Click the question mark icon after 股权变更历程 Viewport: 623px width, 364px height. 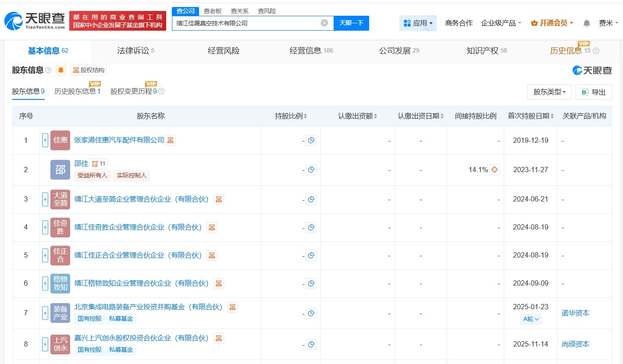click(162, 92)
